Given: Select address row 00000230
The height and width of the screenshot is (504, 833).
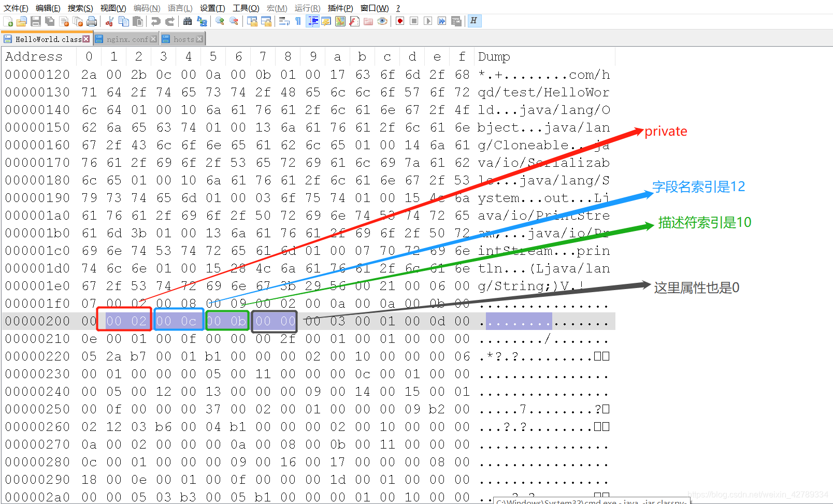Looking at the screenshot, I should (37, 374).
